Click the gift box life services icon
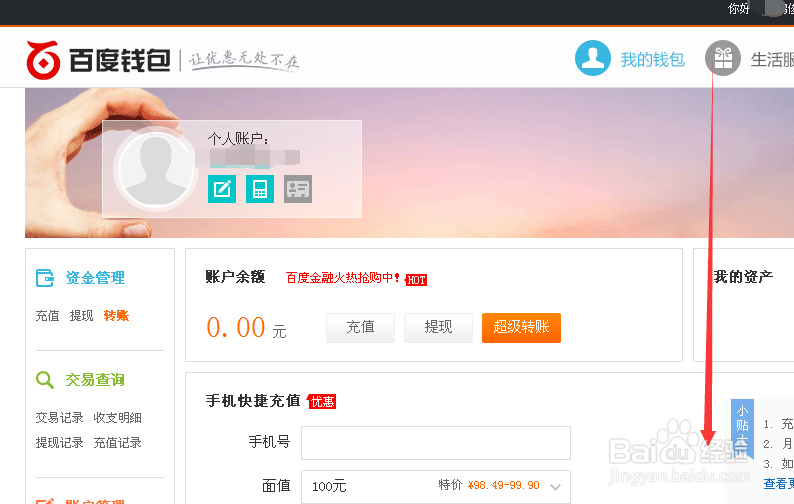Screen dimensions: 794x504 [723, 58]
